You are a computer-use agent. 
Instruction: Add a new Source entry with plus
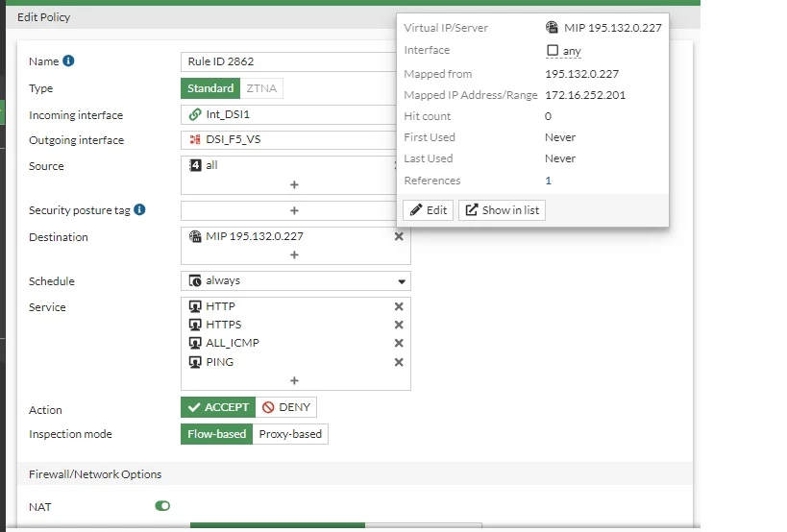point(295,185)
